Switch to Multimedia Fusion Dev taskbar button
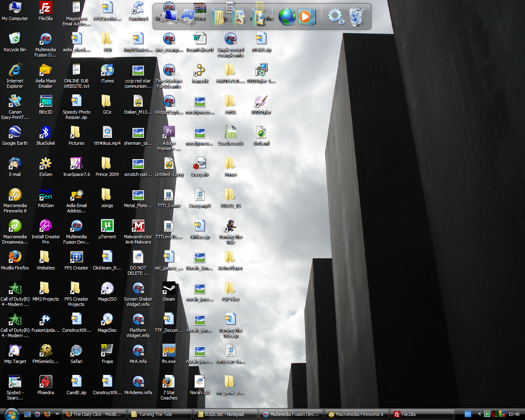525x420 pixels. pos(291,414)
